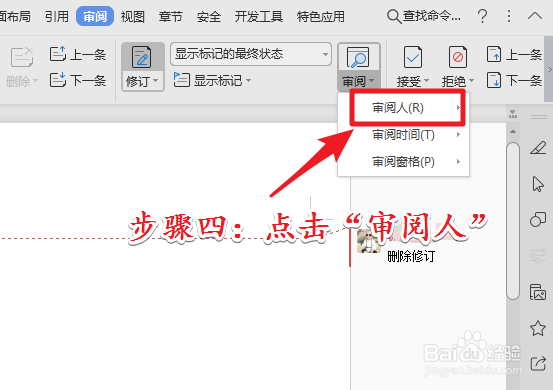Click the 拒绝 reject icon
The width and height of the screenshot is (553, 390).
pos(458,57)
